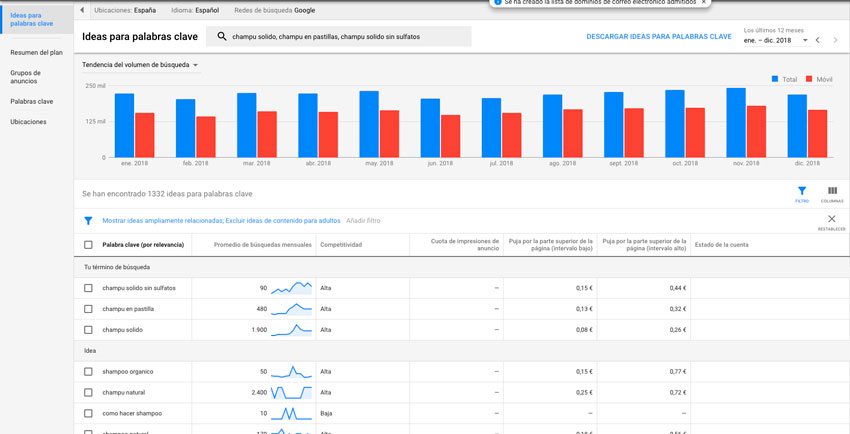Toggle the select-all keywords checkbox
The height and width of the screenshot is (434, 850).
click(88, 245)
